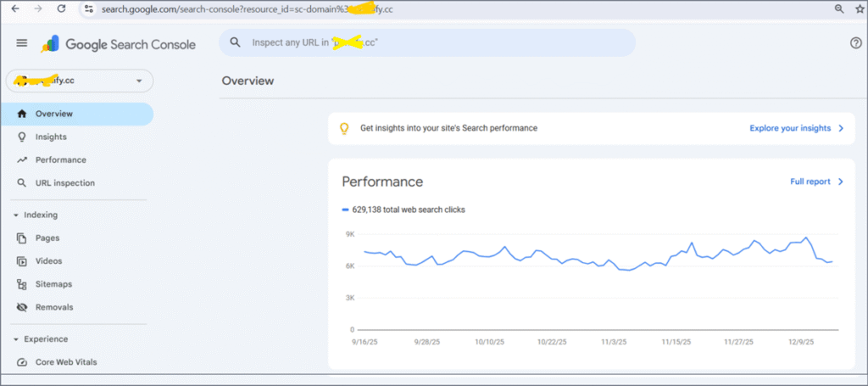Click the lightbulb icon in insights banner
The width and height of the screenshot is (868, 386).
[344, 128]
